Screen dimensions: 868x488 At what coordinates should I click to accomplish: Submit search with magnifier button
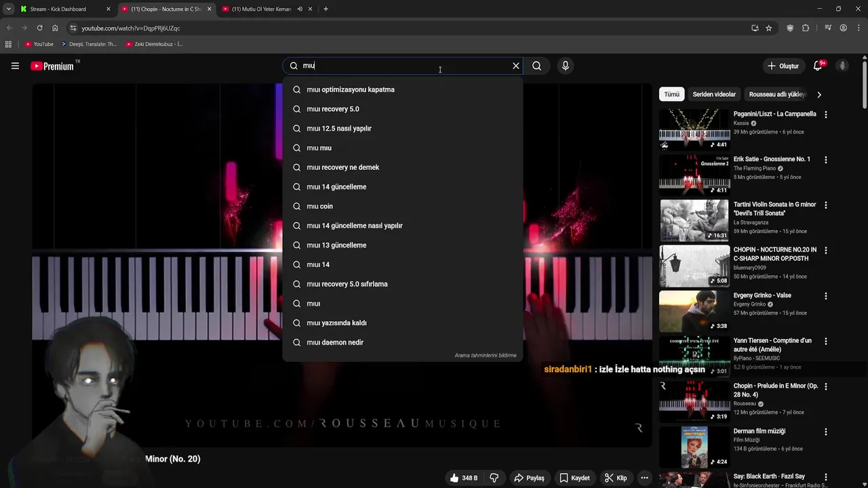(536, 66)
